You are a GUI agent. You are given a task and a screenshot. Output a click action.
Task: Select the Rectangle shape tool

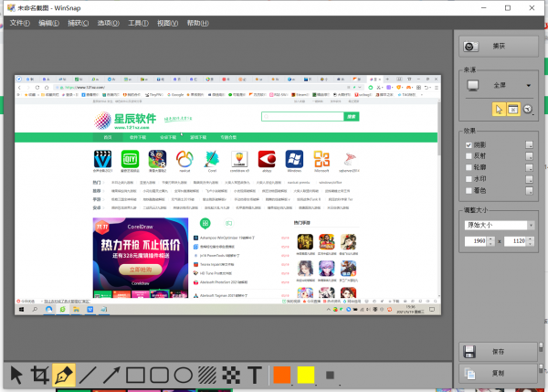click(135, 376)
